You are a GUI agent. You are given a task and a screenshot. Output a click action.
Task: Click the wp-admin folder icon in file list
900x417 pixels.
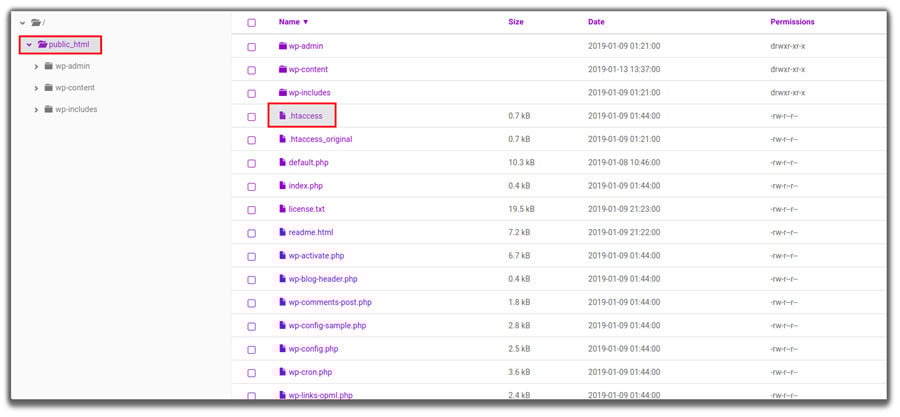(x=282, y=46)
